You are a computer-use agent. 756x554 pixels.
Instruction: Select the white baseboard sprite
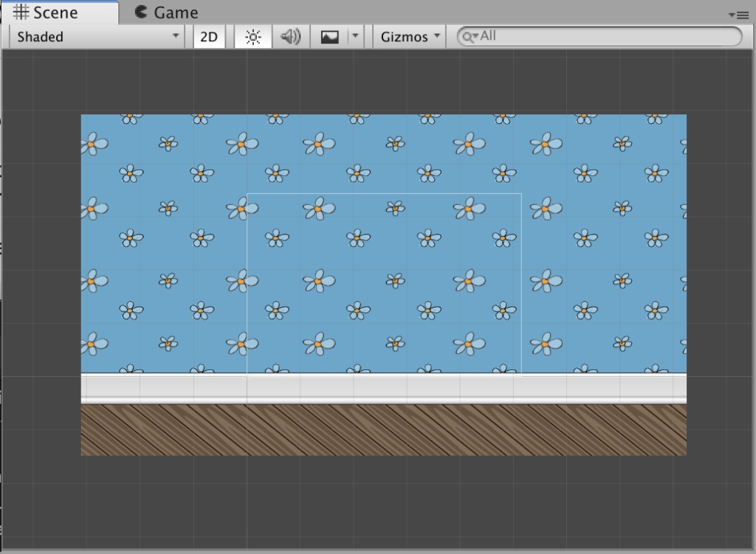pos(383,388)
